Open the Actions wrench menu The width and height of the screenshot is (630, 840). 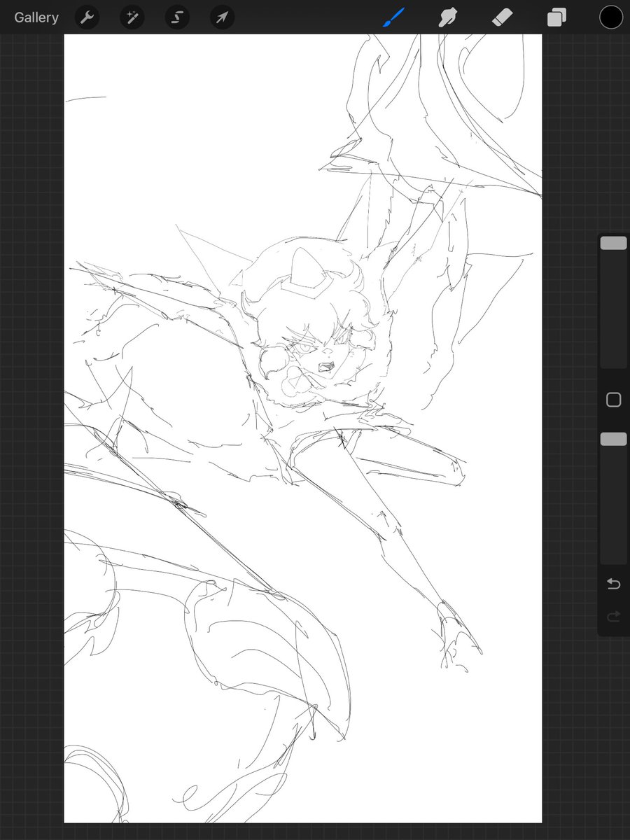[87, 17]
